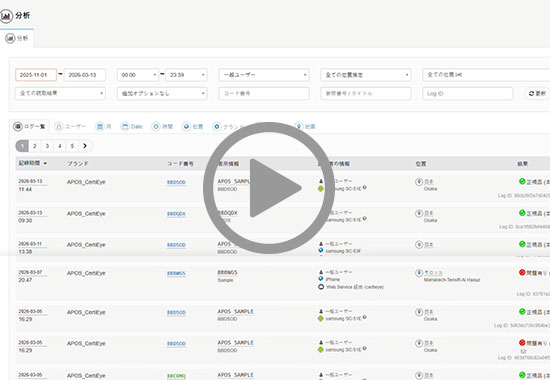
Task: Click the コード番号 input field
Action: point(264,93)
